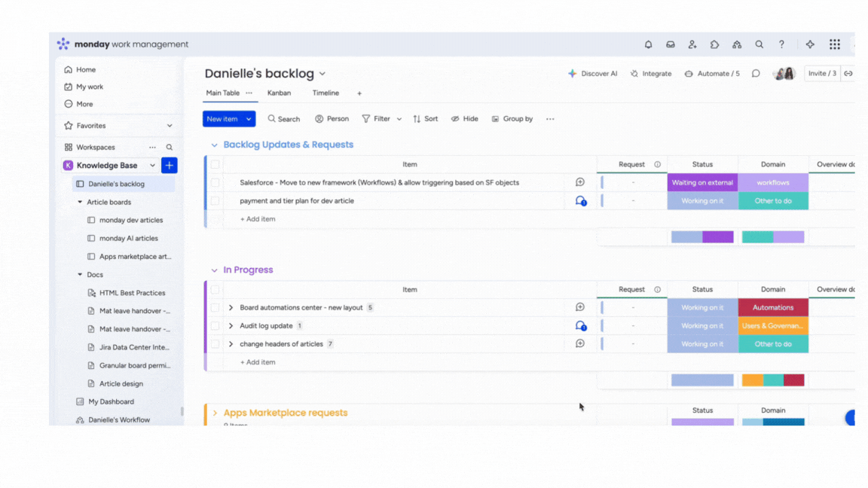Click the blue plus icon beside Knowledge Base
Image resolution: width=868 pixels, height=488 pixels.
click(x=169, y=165)
